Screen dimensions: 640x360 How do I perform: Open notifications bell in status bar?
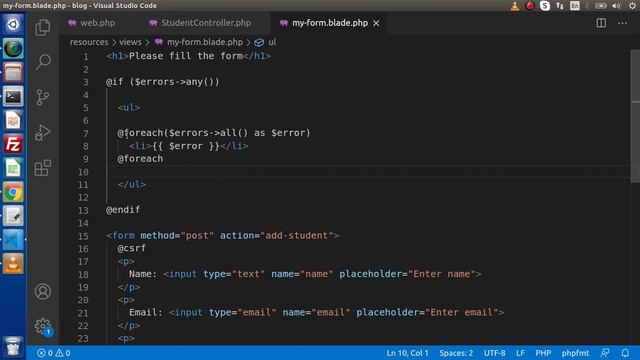coord(625,353)
